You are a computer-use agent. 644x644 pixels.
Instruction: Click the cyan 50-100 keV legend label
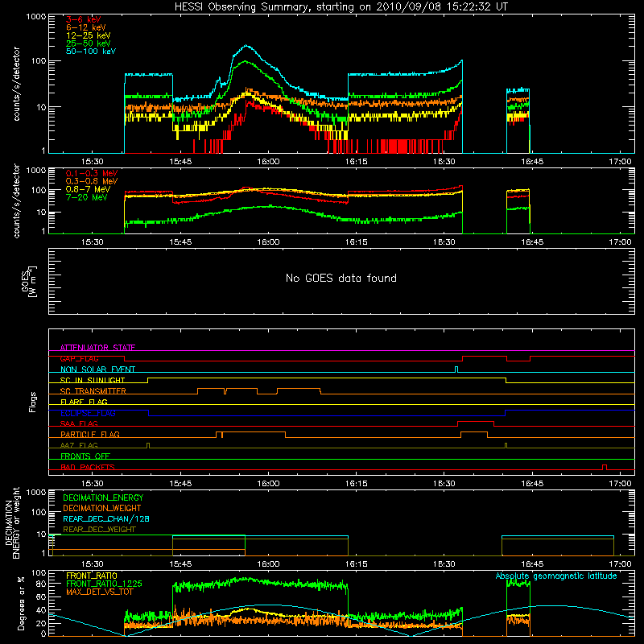(91, 52)
